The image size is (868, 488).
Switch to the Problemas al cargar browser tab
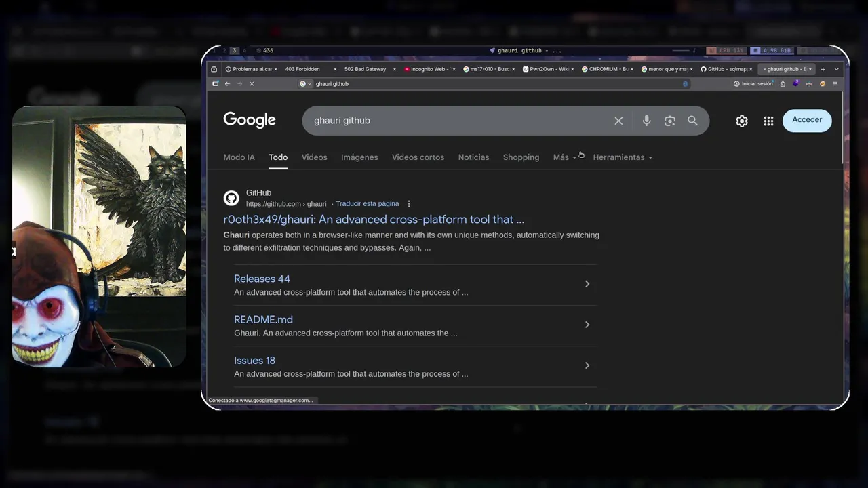tap(250, 69)
